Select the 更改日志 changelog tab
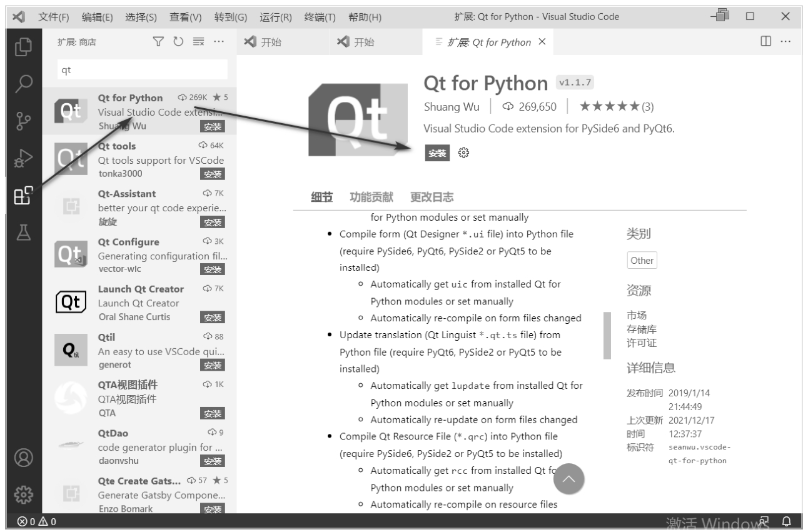The image size is (808, 532). [432, 198]
